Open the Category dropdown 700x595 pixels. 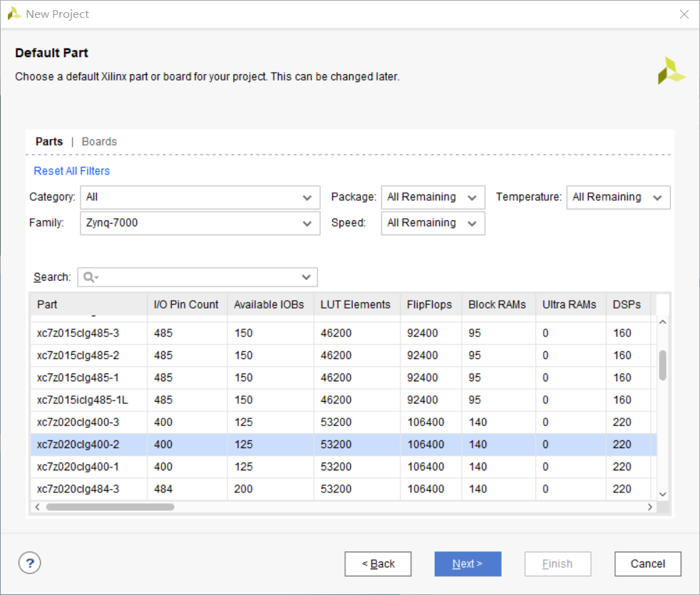[200, 197]
